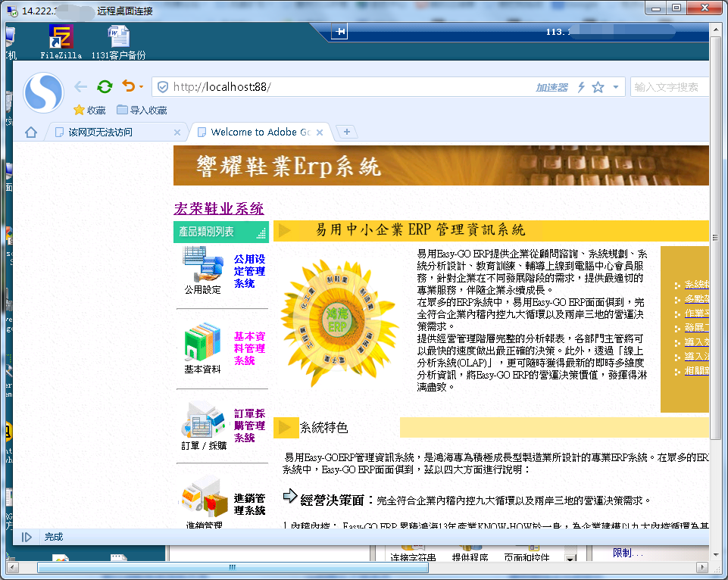Open the 收藏 favorites button
The height and width of the screenshot is (580, 728).
pyautogui.click(x=89, y=110)
